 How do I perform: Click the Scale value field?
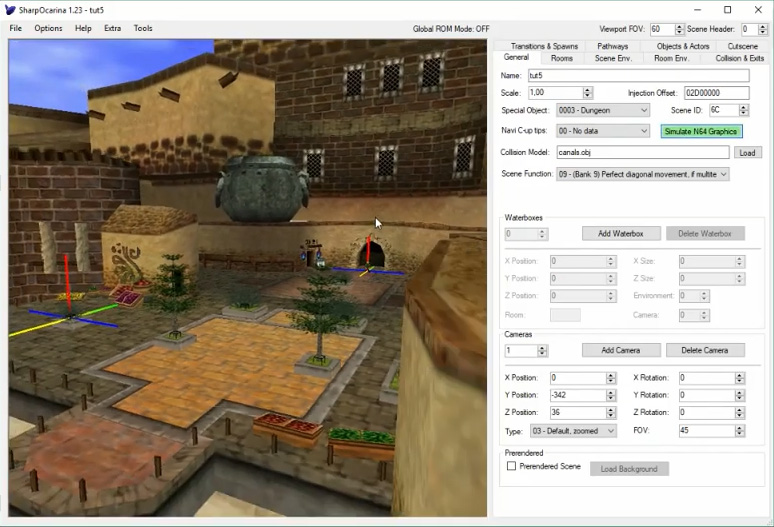(555, 93)
